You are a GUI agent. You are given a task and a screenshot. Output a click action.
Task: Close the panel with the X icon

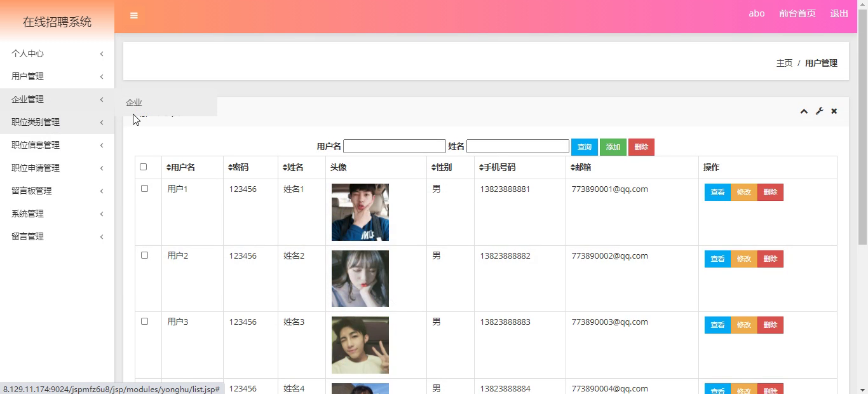tap(834, 111)
